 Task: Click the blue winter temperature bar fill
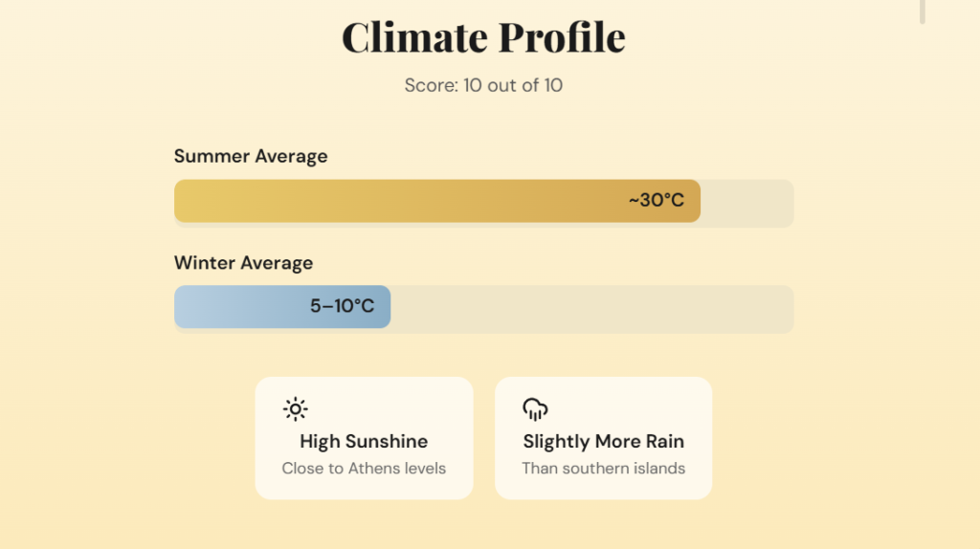point(239,307)
